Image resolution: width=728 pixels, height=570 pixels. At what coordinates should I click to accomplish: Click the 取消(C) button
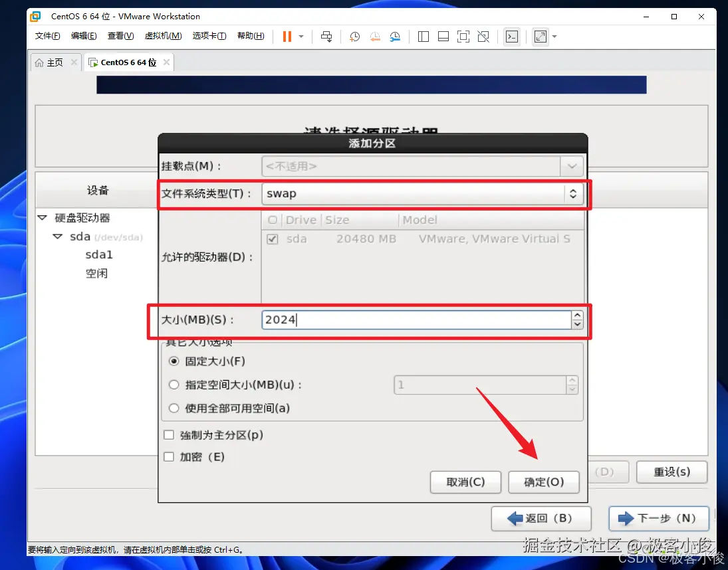point(465,482)
